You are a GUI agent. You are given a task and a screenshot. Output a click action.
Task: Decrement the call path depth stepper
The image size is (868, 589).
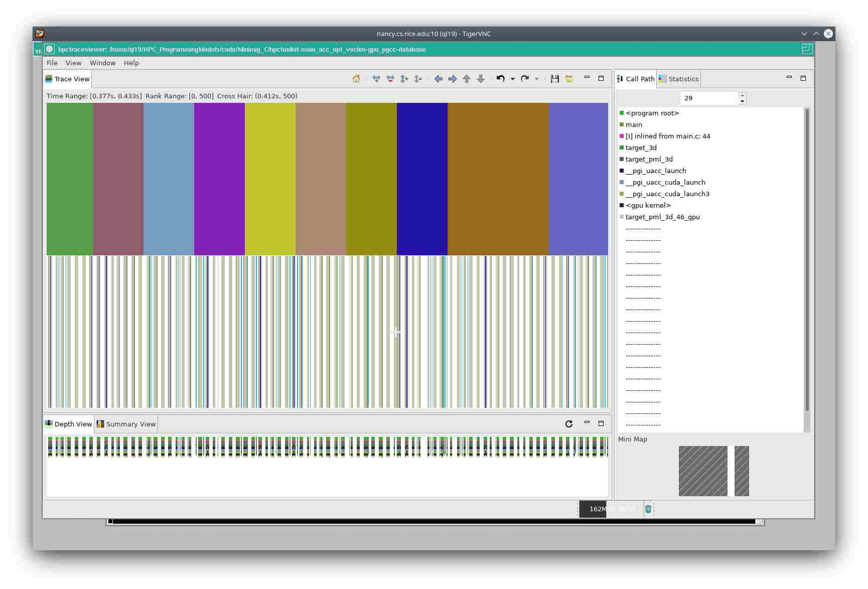click(x=742, y=101)
